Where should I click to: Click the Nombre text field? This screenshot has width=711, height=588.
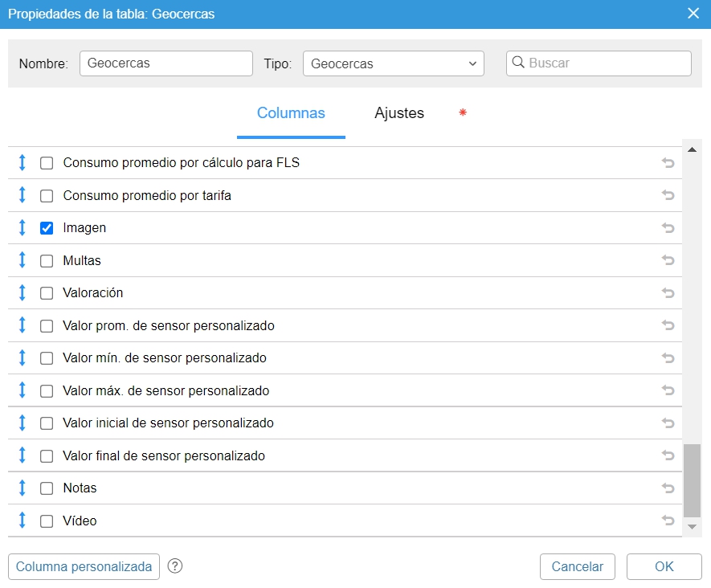pyautogui.click(x=166, y=63)
